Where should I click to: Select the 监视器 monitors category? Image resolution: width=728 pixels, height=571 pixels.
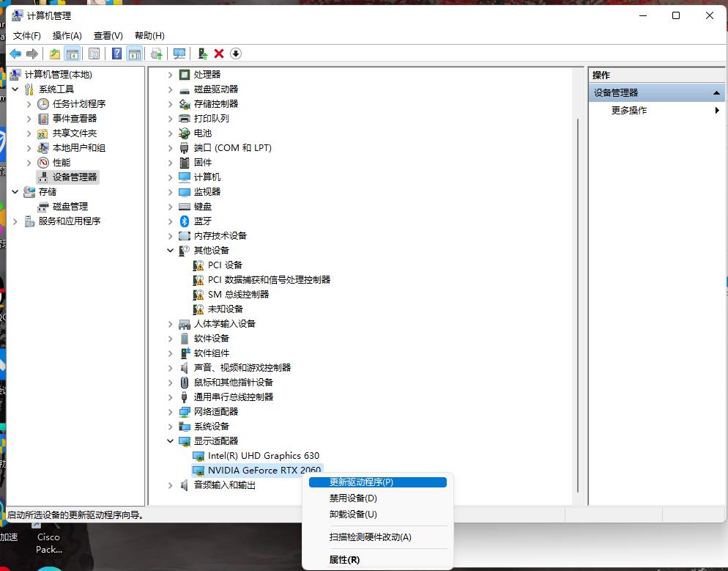pyautogui.click(x=207, y=192)
